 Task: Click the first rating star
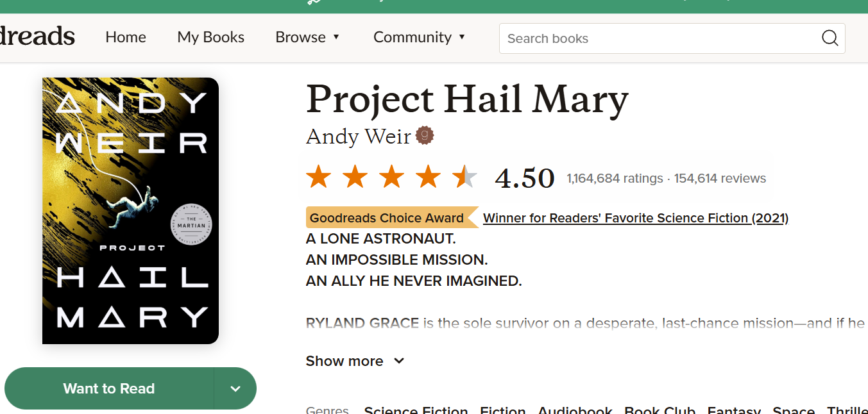pyautogui.click(x=318, y=177)
